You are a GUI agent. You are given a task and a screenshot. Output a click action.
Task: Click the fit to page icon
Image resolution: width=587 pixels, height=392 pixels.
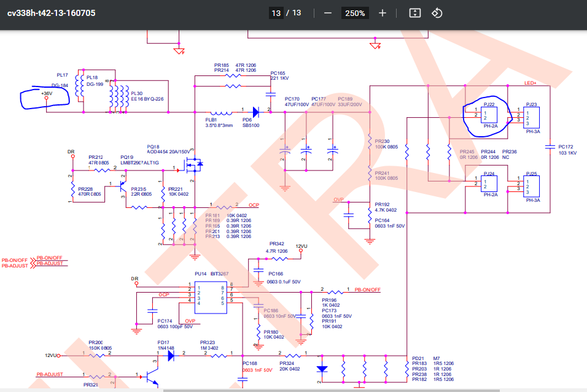coord(415,13)
